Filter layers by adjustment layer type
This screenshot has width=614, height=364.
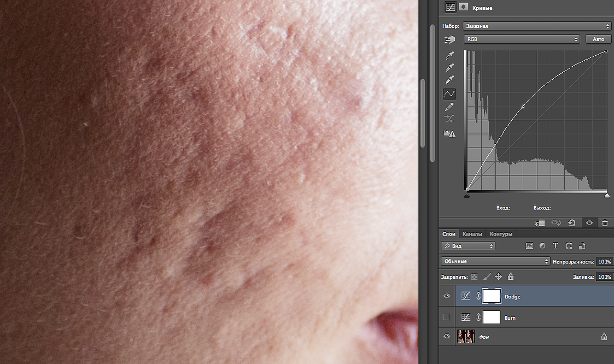click(x=542, y=246)
